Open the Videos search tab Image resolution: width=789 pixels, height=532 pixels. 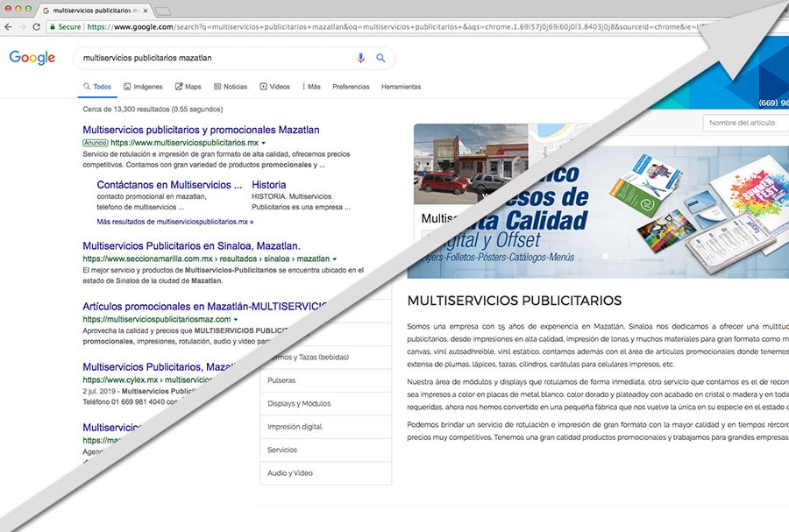coord(274,87)
